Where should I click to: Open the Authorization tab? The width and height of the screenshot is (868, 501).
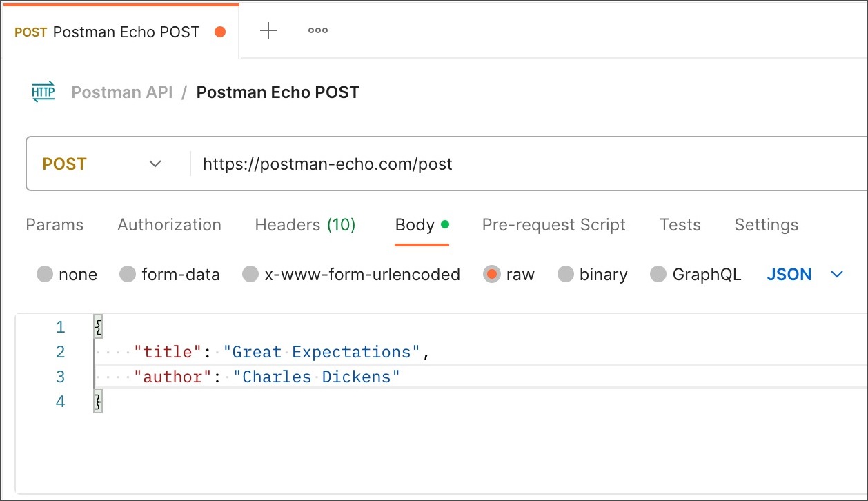pyautogui.click(x=169, y=225)
